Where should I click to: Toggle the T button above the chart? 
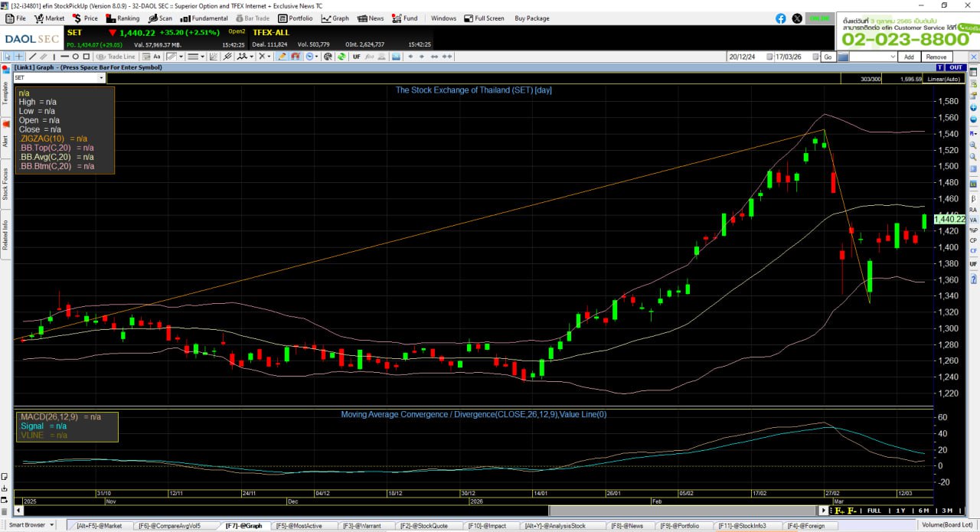point(939,67)
